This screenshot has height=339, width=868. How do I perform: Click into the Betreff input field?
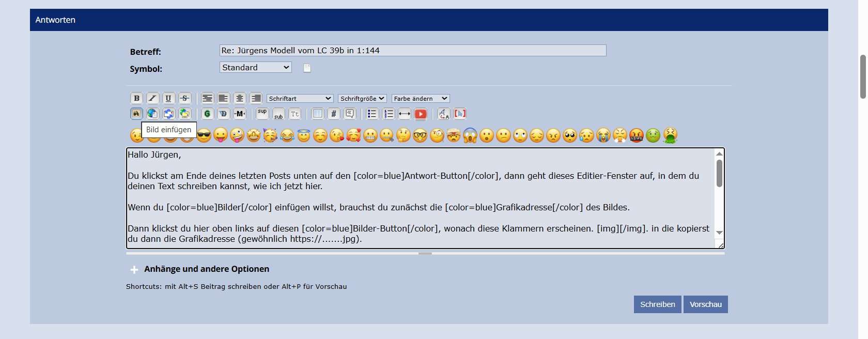click(412, 51)
